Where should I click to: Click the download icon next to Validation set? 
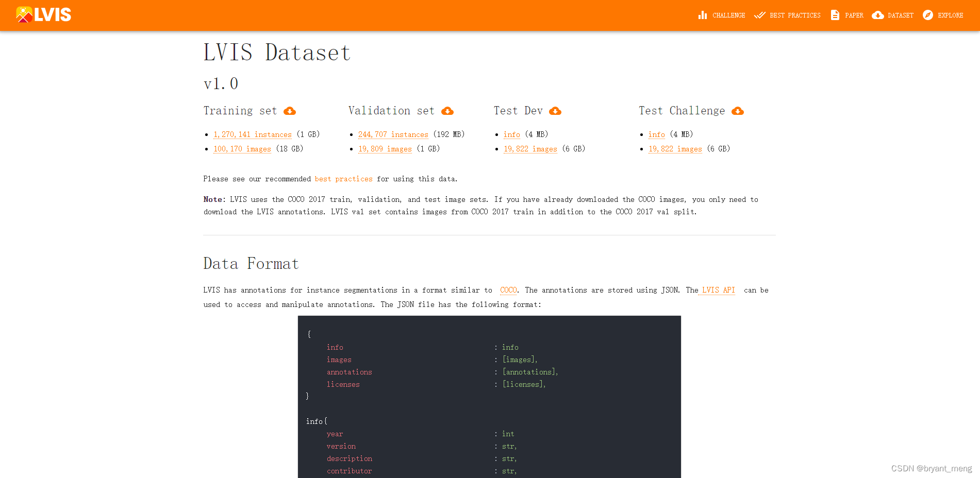(447, 111)
